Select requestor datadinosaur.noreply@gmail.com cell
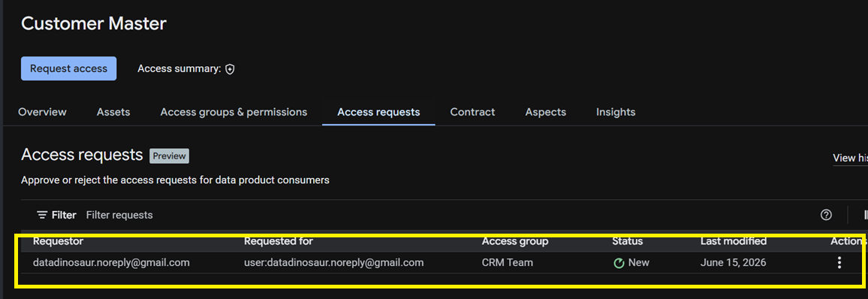The height and width of the screenshot is (299, 868). (x=111, y=262)
